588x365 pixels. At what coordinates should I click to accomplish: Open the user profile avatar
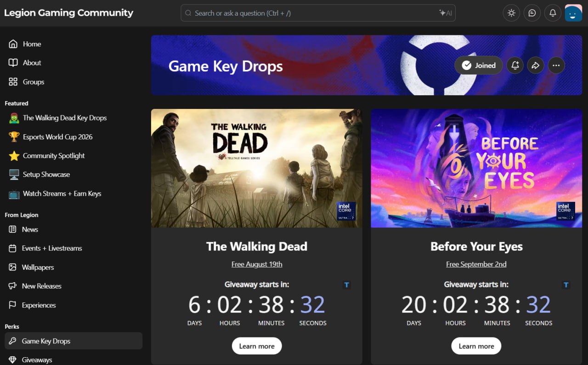[573, 13]
